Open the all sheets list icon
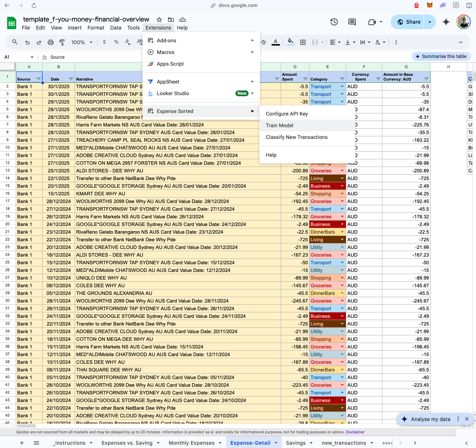Viewport: 476px width, 448px height. pos(36,443)
